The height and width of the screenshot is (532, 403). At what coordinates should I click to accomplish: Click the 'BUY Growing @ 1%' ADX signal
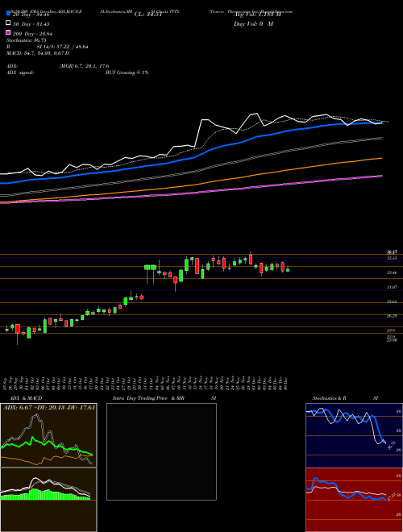127,73
